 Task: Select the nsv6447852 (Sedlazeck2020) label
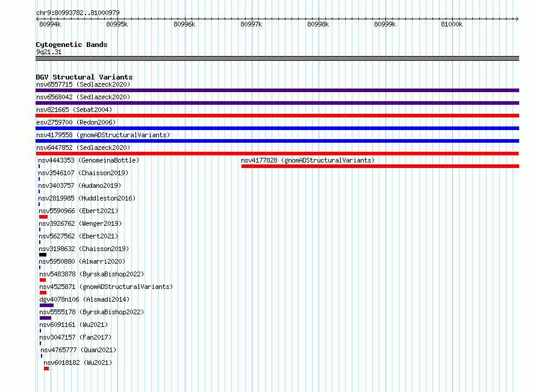[x=83, y=148]
